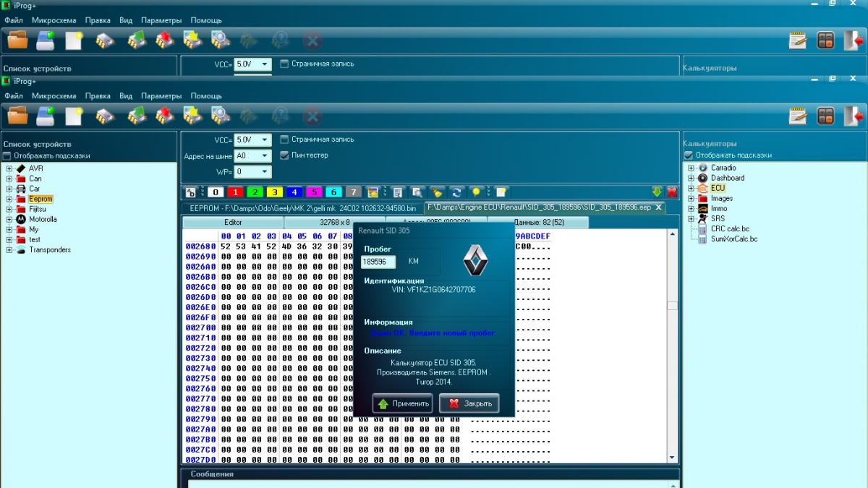Click the open folder icon in back iProg+ window
Viewport: 868px width, 488px height.
click(17, 40)
